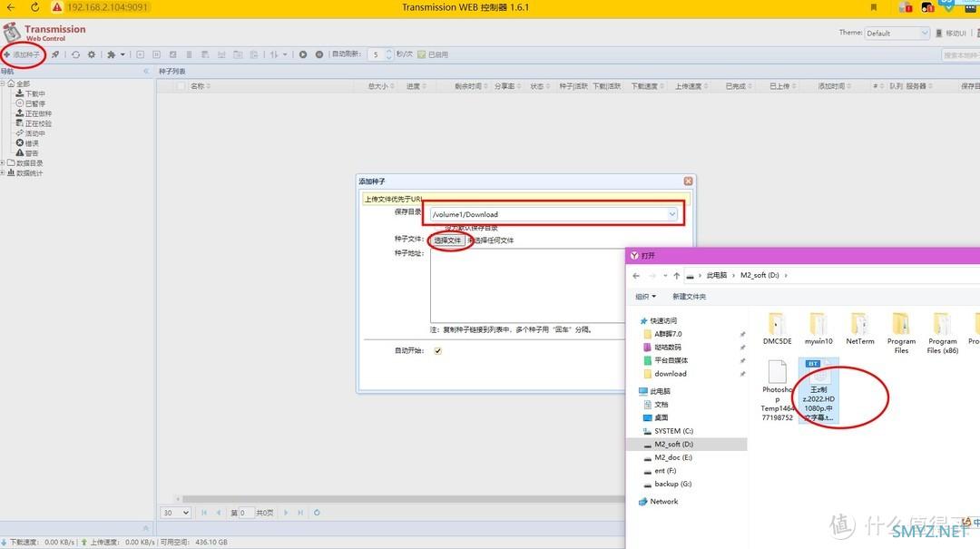
Task: Open the 组织 menu in file dialog
Action: coord(646,297)
